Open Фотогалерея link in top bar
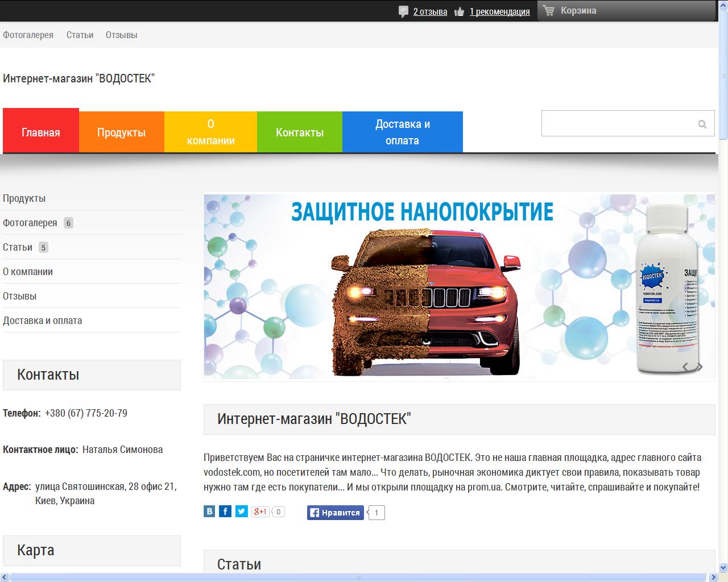Viewport: 728px width, 582px height. (x=28, y=35)
